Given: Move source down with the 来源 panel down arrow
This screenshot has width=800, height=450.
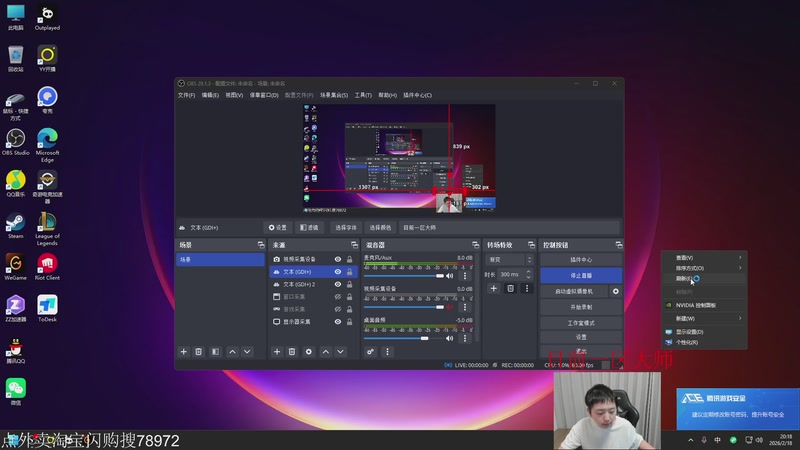Looking at the screenshot, I should tap(340, 352).
